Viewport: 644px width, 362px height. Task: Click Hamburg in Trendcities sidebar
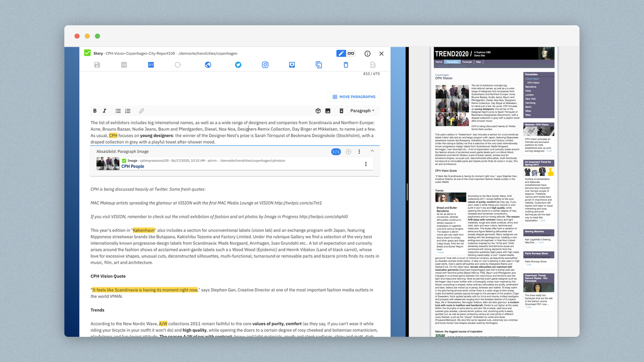(530, 103)
